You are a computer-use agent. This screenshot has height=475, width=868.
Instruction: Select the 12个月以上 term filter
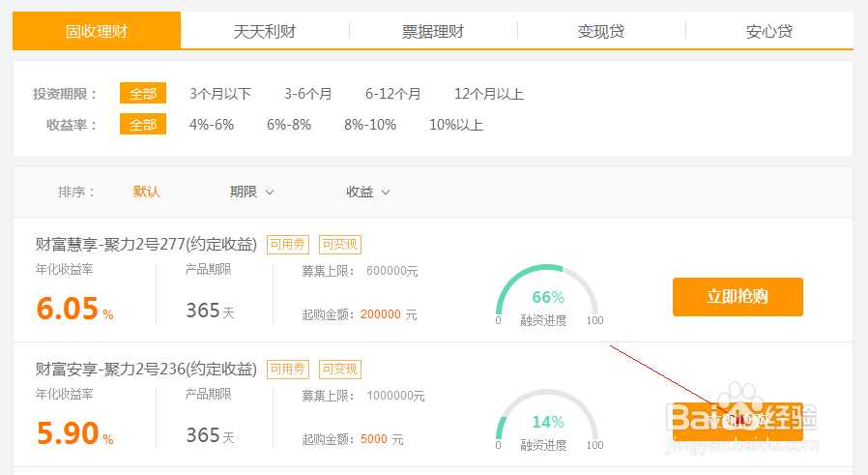tap(489, 94)
